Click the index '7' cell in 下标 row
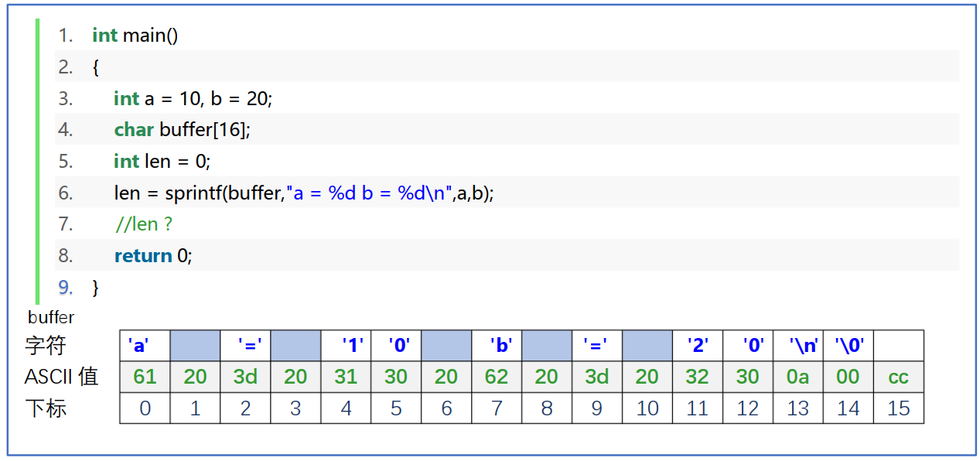The width and height of the screenshot is (980, 461). click(x=497, y=408)
